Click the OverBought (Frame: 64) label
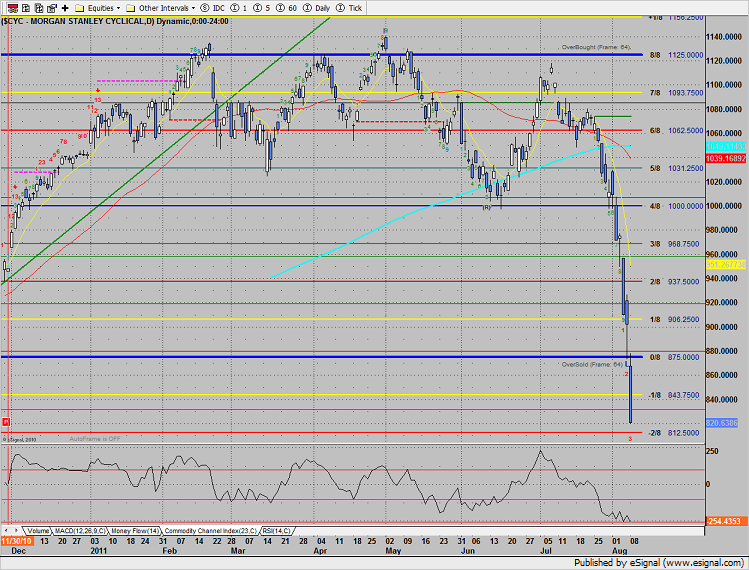 point(596,47)
